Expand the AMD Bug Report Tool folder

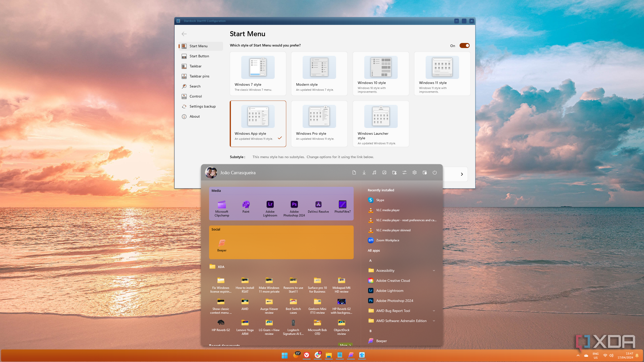click(434, 311)
